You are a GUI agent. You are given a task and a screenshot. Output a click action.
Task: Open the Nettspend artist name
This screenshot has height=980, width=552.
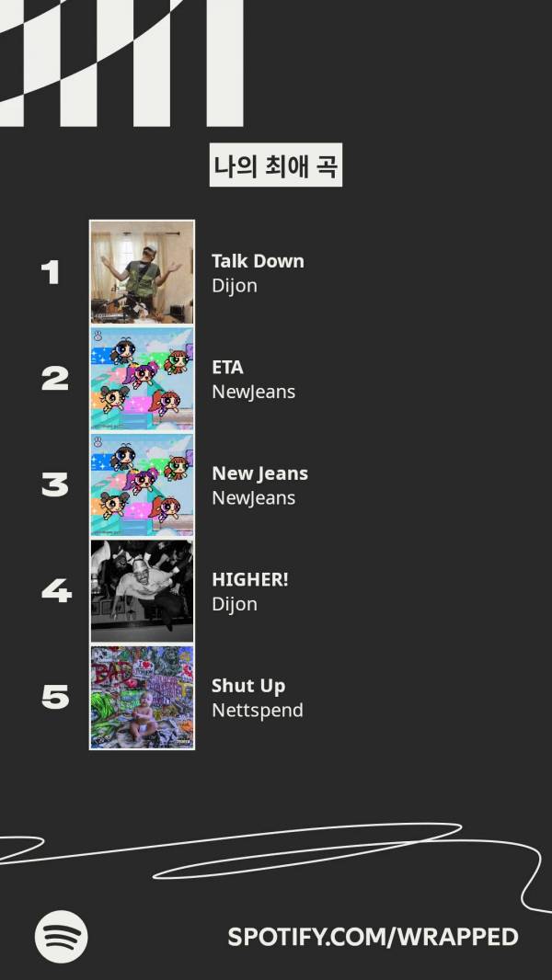click(257, 711)
